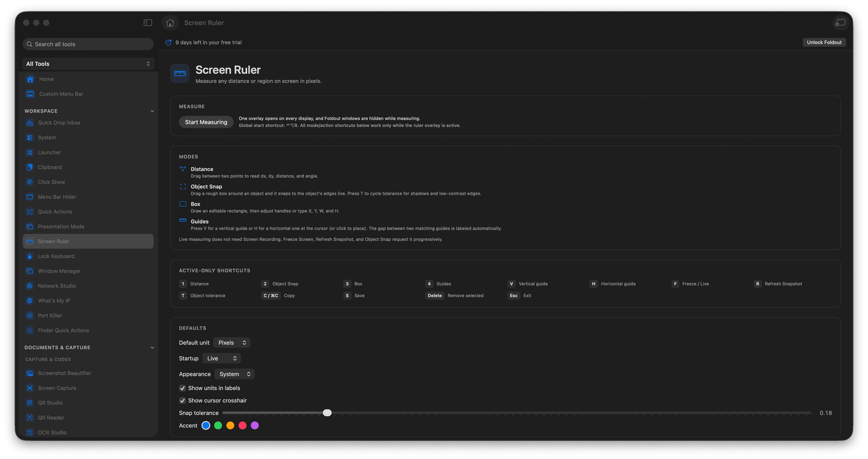Click the Quick Drop Inbox icon
Image resolution: width=868 pixels, height=459 pixels.
point(30,123)
